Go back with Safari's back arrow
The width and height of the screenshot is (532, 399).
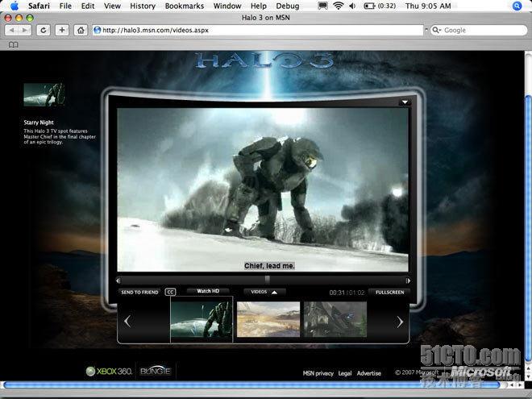(11, 30)
